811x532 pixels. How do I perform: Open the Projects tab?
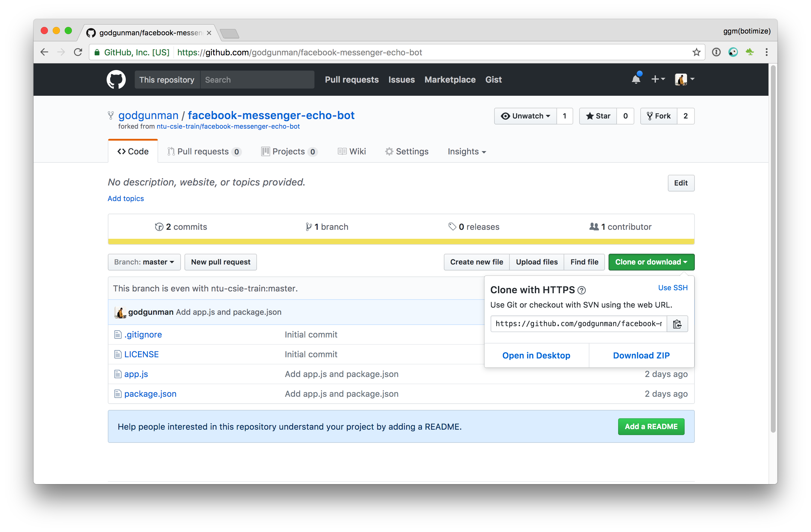coord(289,151)
